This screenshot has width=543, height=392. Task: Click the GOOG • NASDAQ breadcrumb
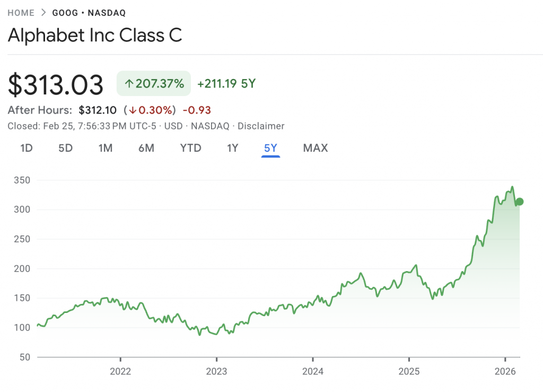pyautogui.click(x=89, y=13)
